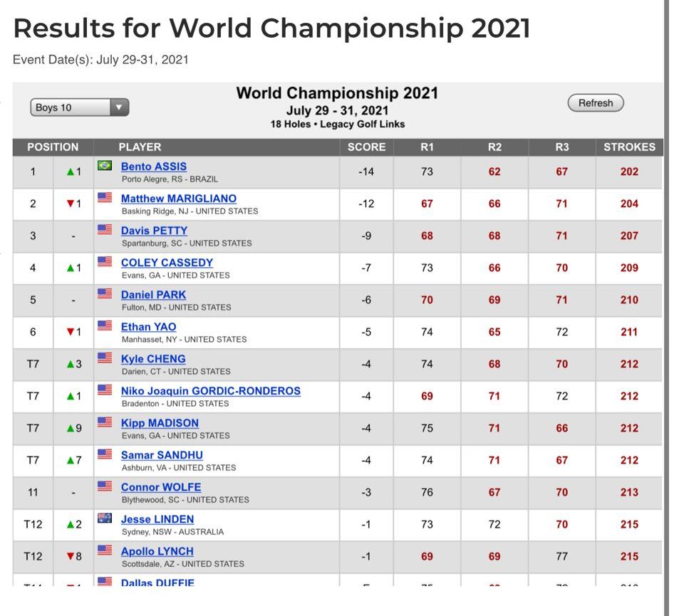674x616 pixels.
Task: Open Niko Joaquin GORDIC-RONDEROS player link
Action: click(x=210, y=391)
